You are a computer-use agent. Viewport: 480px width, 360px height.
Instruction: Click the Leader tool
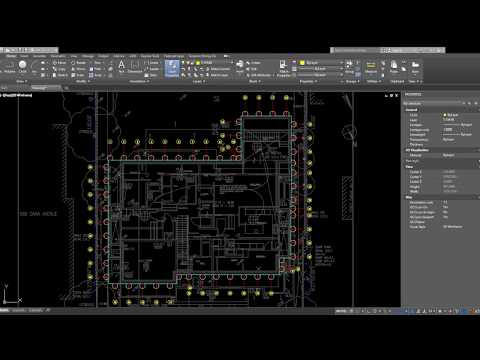coord(152,69)
